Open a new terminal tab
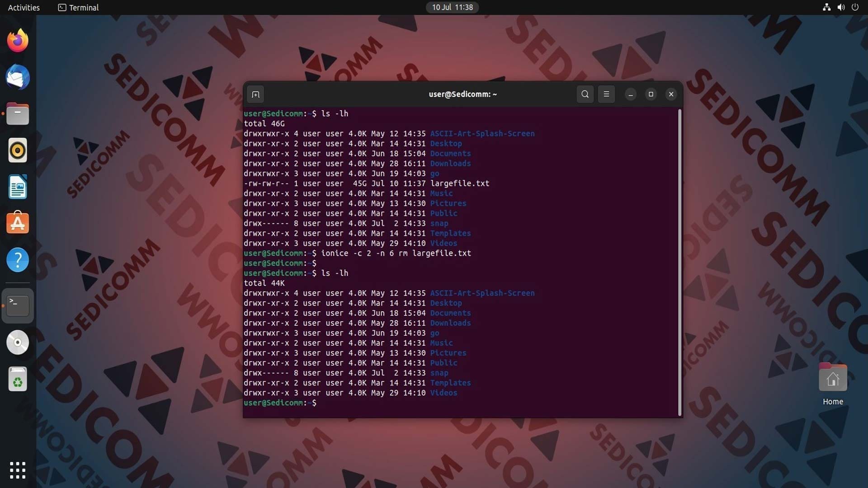 (255, 94)
